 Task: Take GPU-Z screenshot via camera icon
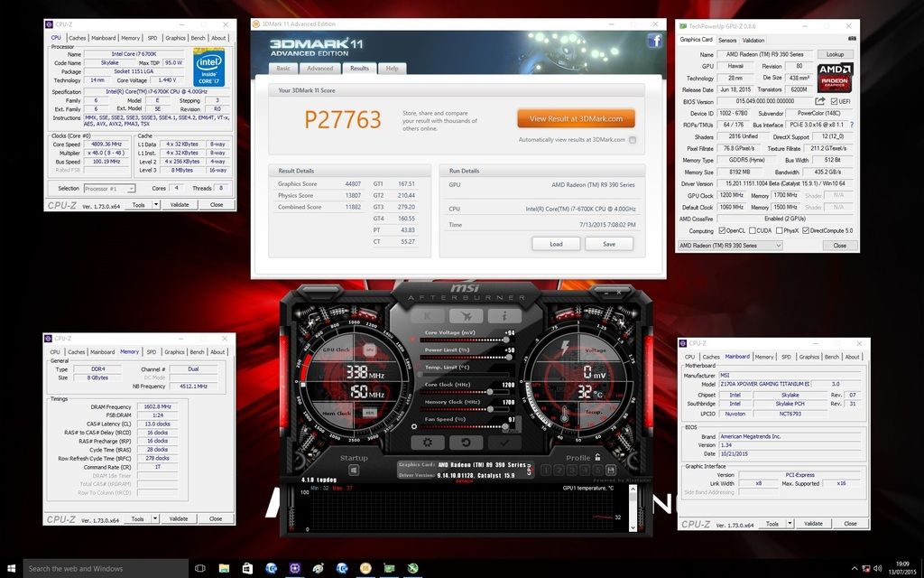click(x=852, y=39)
